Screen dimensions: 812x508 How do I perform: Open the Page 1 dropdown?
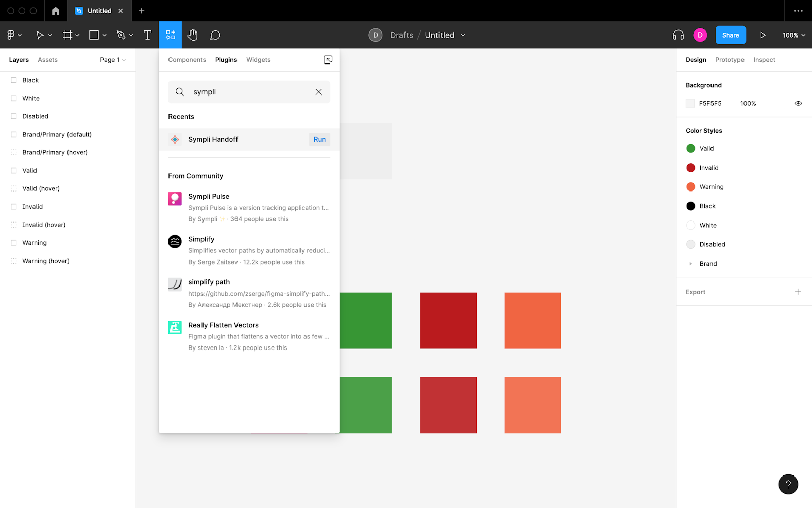[x=113, y=60]
